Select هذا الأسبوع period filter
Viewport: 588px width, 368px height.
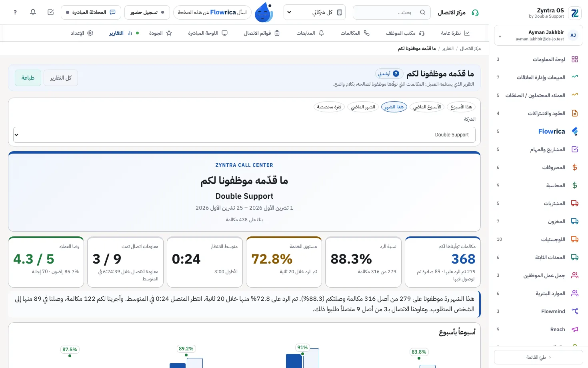click(461, 107)
